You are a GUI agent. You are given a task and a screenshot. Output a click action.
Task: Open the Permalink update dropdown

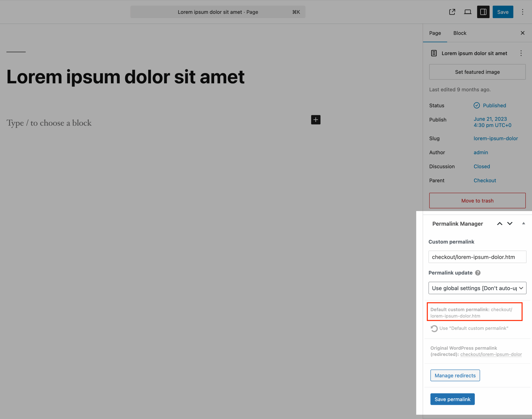point(477,288)
